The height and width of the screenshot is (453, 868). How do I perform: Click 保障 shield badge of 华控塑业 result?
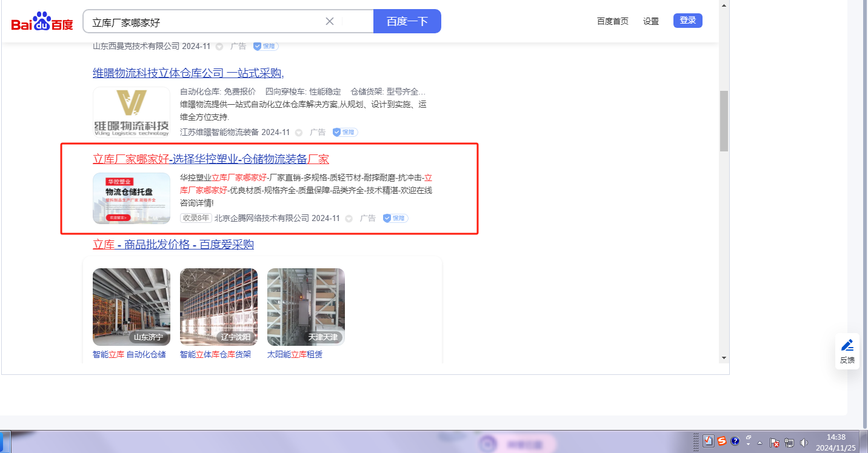[x=396, y=218]
